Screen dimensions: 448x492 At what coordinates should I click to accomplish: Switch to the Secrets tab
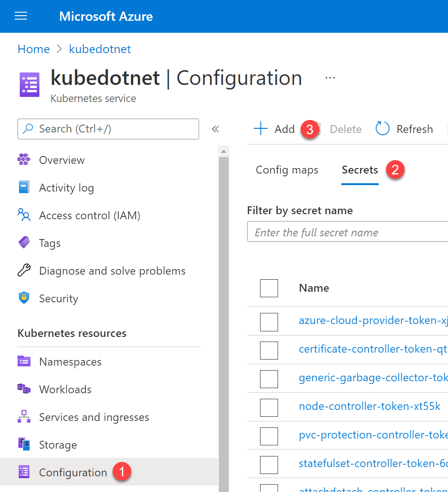pyautogui.click(x=360, y=170)
